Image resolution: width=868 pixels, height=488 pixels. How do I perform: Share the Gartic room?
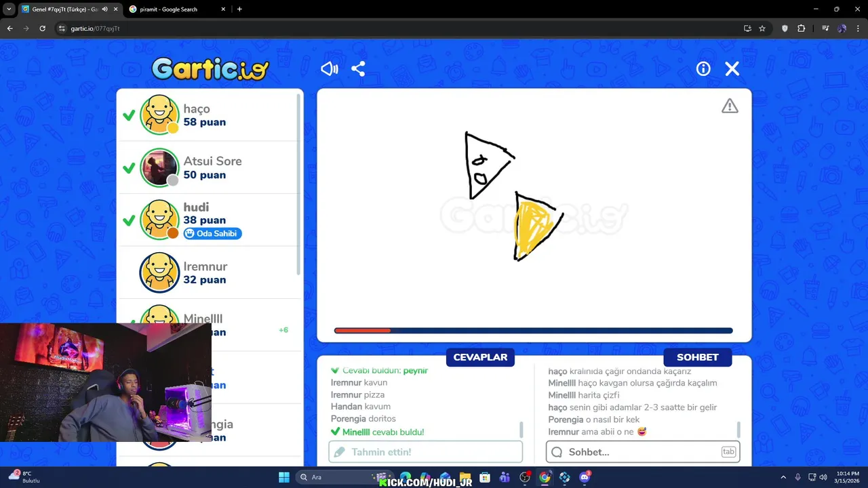tap(358, 68)
